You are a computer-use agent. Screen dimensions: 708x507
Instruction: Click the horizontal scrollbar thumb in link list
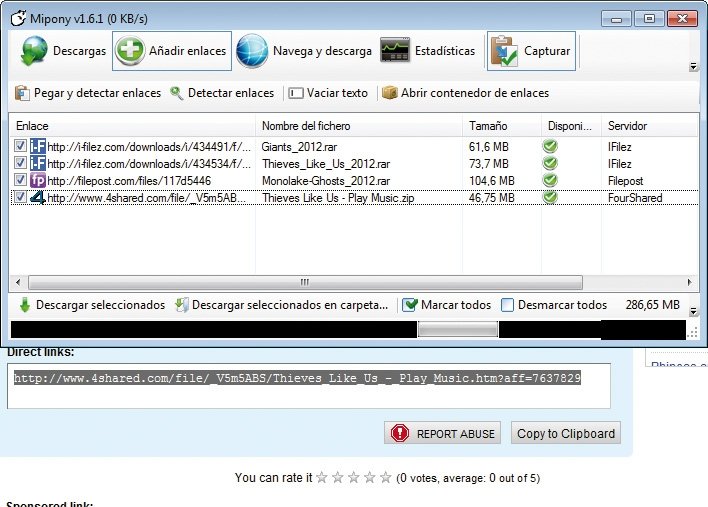pos(305,283)
